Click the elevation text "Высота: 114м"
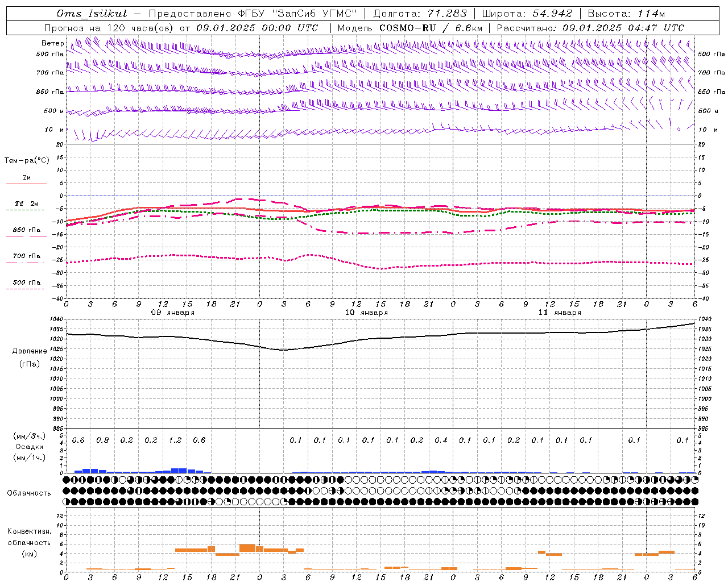 click(626, 14)
